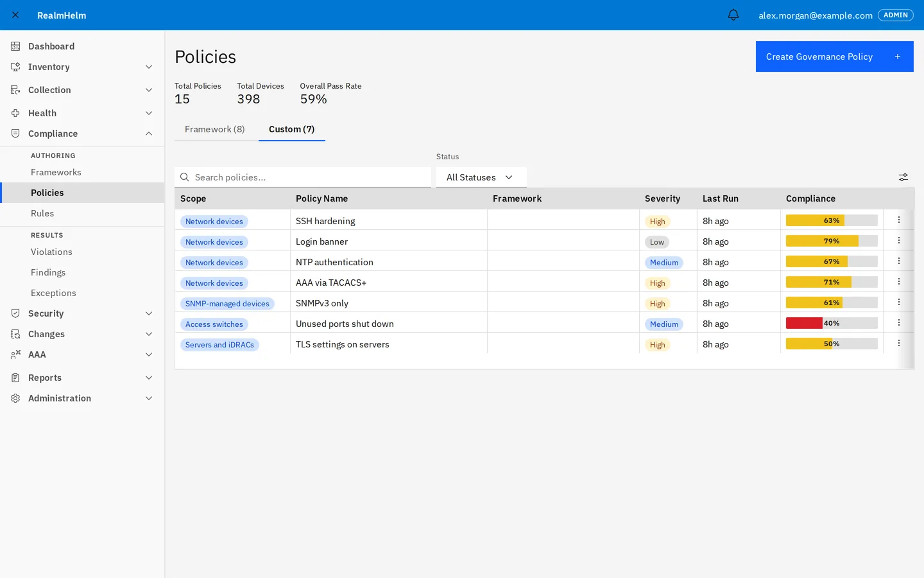Click the AAA users icon in sidebar

coord(15,355)
